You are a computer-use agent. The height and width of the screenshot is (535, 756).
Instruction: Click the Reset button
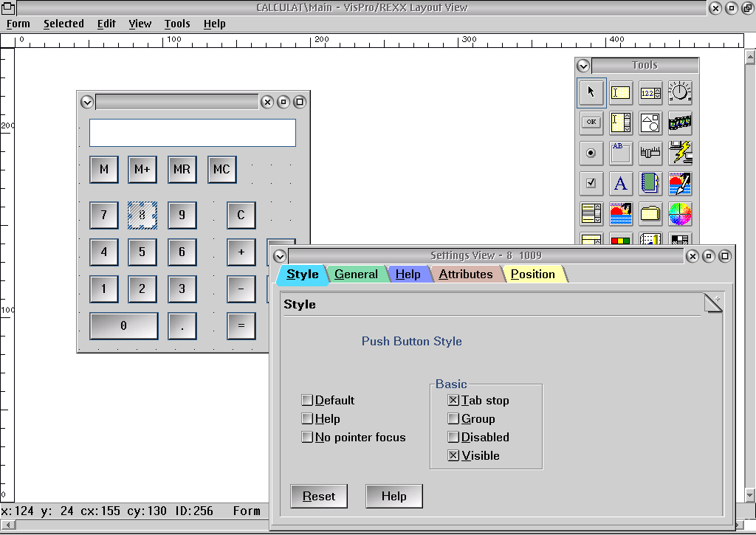coord(319,497)
